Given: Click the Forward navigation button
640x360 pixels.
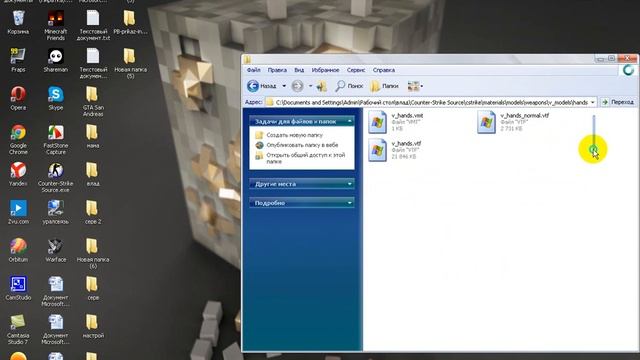Looking at the screenshot, I should click(298, 86).
